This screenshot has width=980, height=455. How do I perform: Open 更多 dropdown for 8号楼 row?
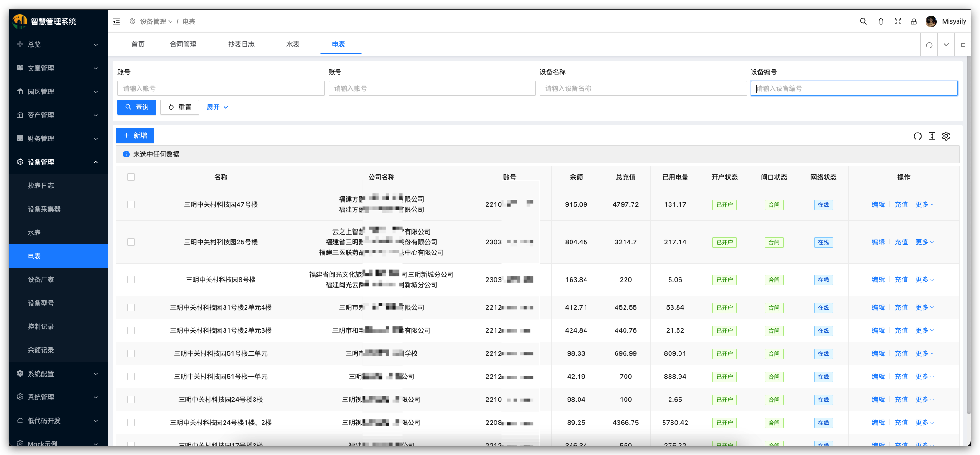coord(924,280)
